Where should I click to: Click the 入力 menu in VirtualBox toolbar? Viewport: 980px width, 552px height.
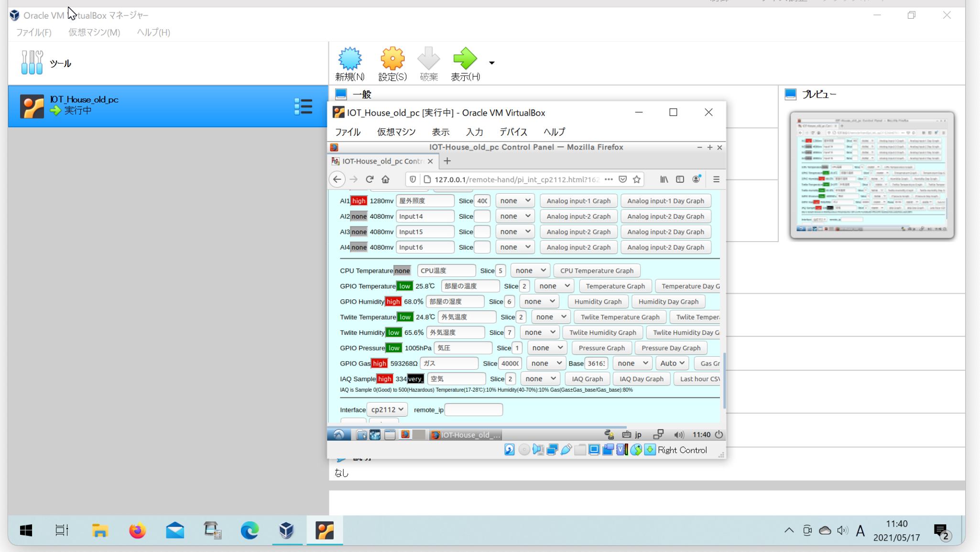pyautogui.click(x=474, y=131)
